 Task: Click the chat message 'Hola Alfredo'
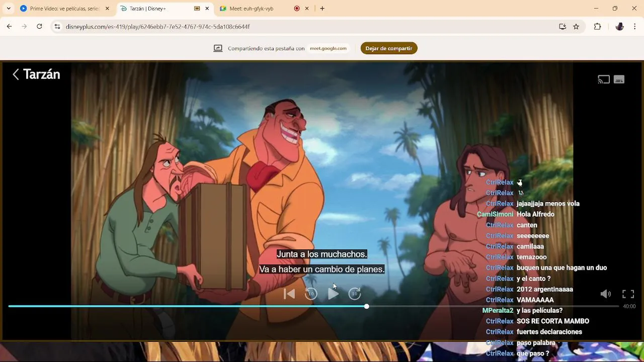(535, 214)
